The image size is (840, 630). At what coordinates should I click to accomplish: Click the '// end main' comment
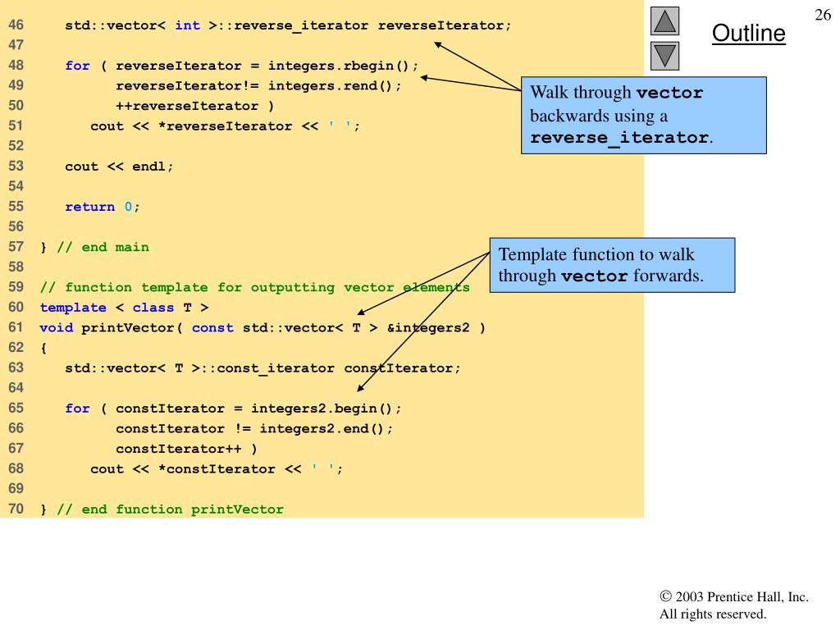click(x=103, y=247)
